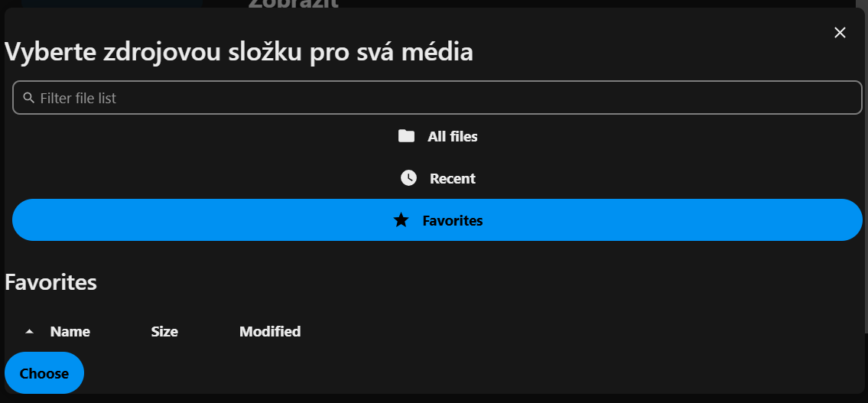Select the highlighted Favorites view

tap(437, 220)
